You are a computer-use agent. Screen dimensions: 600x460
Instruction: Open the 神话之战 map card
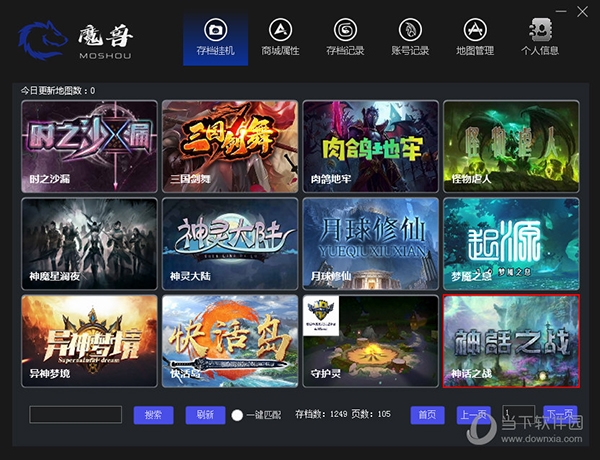[x=511, y=341]
